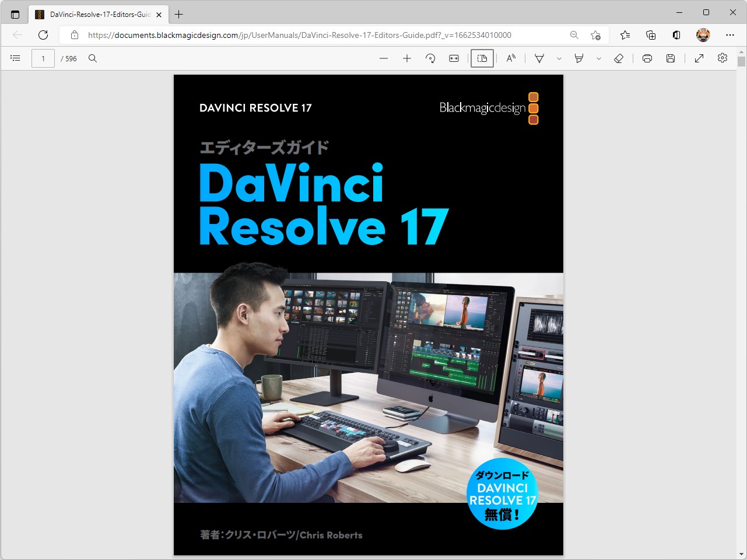
Task: Open the PDF table of contents
Action: (15, 58)
